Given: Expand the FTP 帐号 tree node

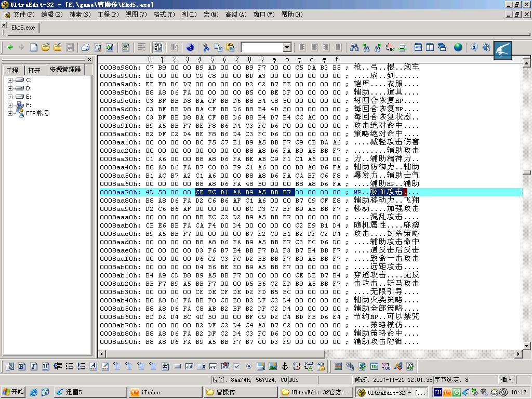Looking at the screenshot, I should [10, 113].
